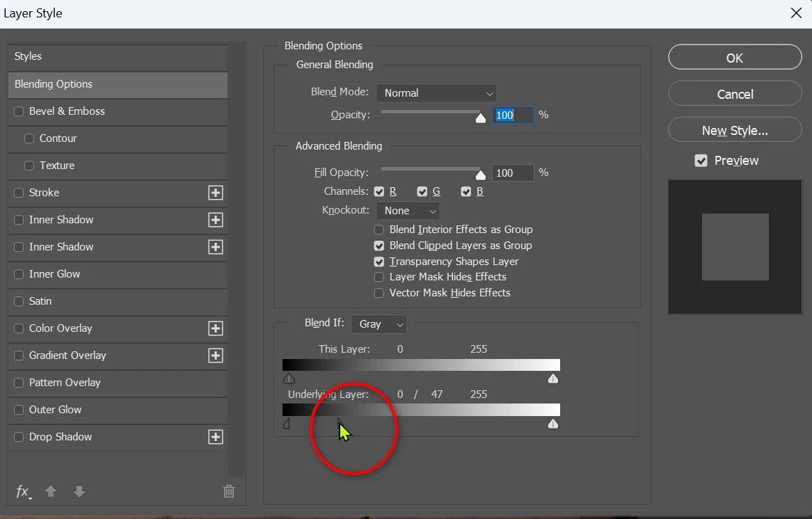Enable the Stroke checkbox

pos(19,193)
